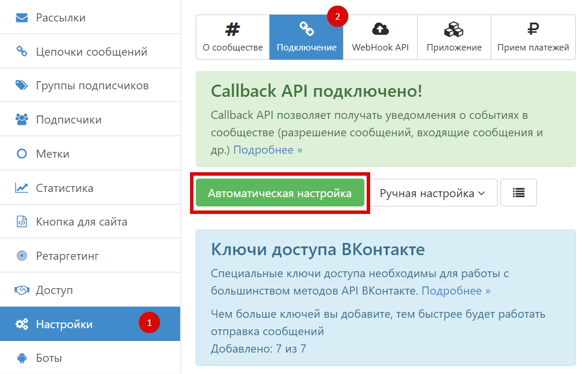The height and width of the screenshot is (374, 588).
Task: Click the circle icon next to Метки
Action: click(x=22, y=154)
